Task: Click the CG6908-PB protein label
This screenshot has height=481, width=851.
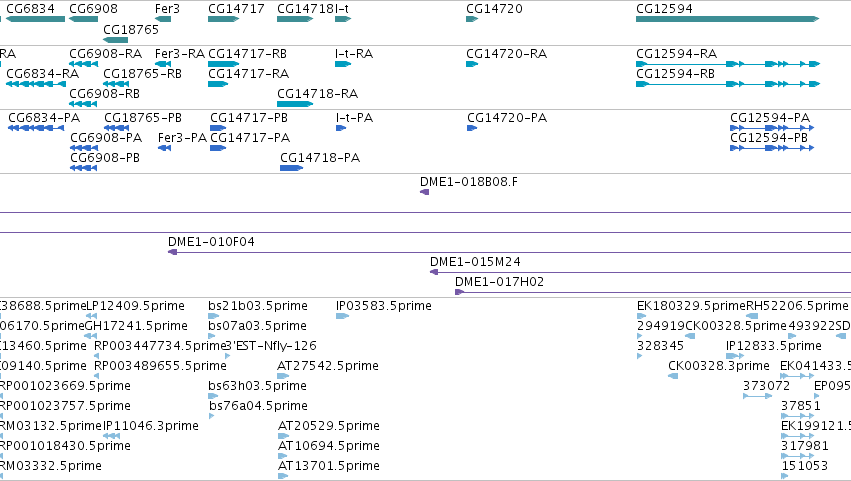Action: point(105,158)
